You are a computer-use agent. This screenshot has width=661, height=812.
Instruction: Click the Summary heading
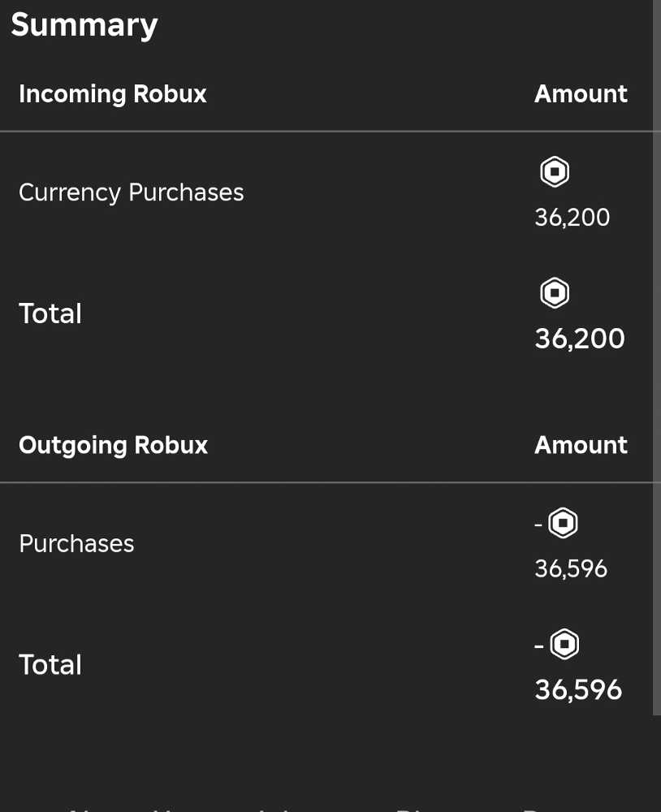[x=84, y=24]
